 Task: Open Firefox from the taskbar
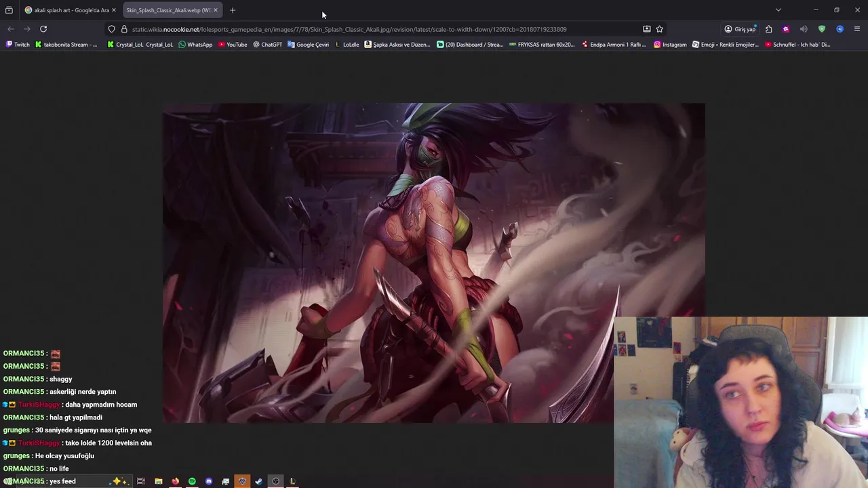176,481
